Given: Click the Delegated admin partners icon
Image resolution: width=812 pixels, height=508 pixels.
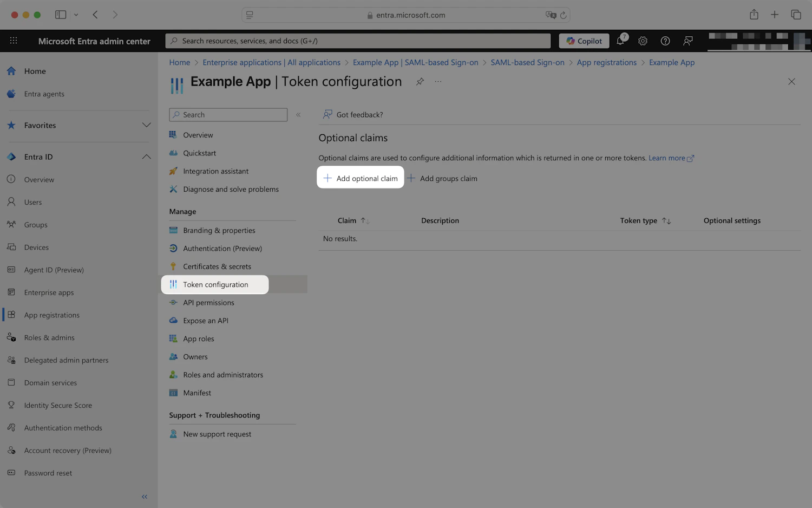Looking at the screenshot, I should [x=11, y=360].
